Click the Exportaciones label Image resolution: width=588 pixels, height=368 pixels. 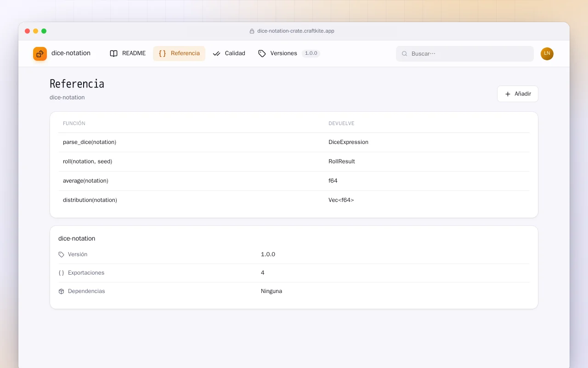pos(86,273)
